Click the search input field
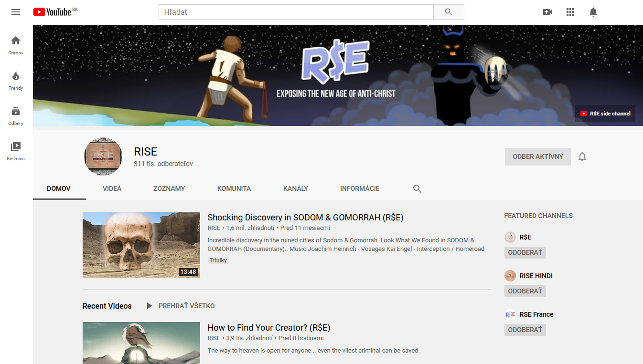The height and width of the screenshot is (364, 643). click(x=296, y=12)
